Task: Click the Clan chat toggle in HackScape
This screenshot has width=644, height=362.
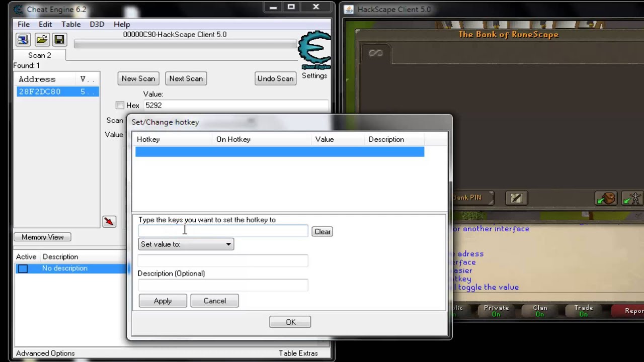Action: [540, 311]
